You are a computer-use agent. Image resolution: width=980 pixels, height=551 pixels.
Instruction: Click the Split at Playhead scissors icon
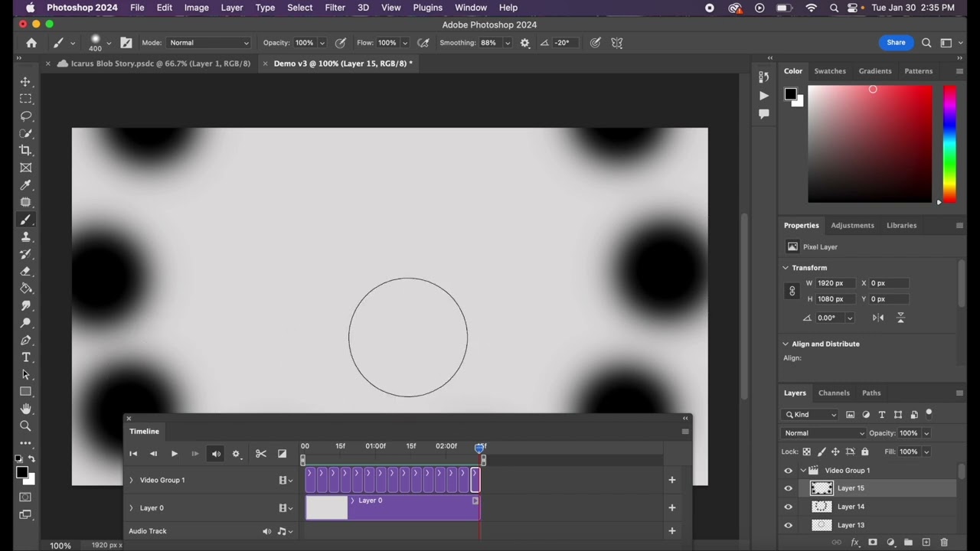pos(261,454)
